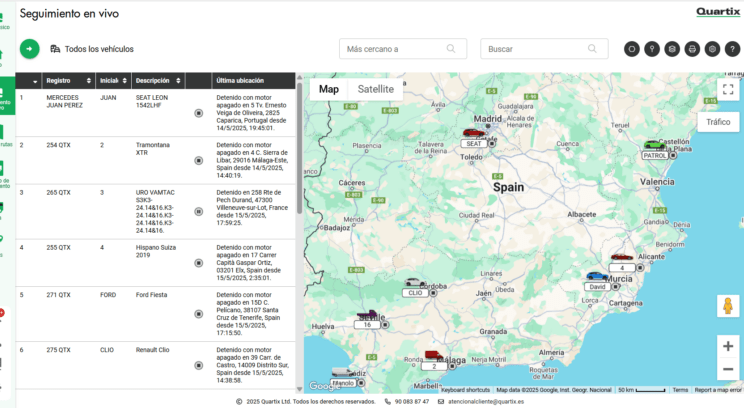Screen dimensions: 744x408
Task: Click Report a map error link
Action: click(x=717, y=390)
